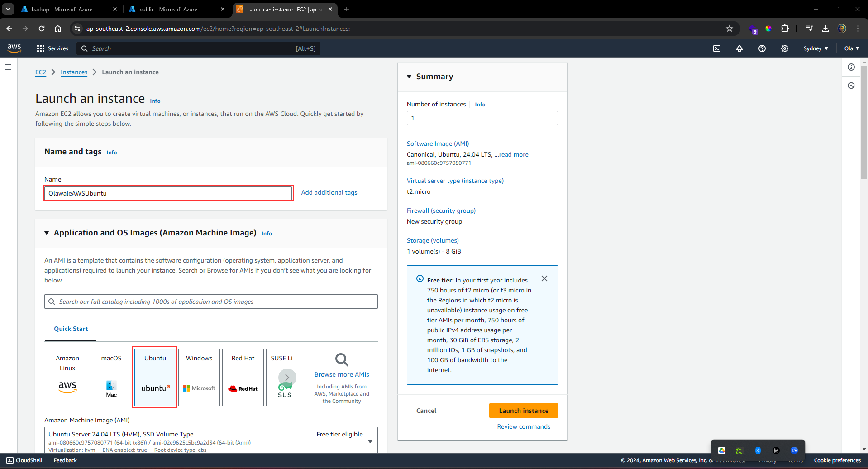Open a new browser tab
The image size is (868, 469).
(x=347, y=9)
